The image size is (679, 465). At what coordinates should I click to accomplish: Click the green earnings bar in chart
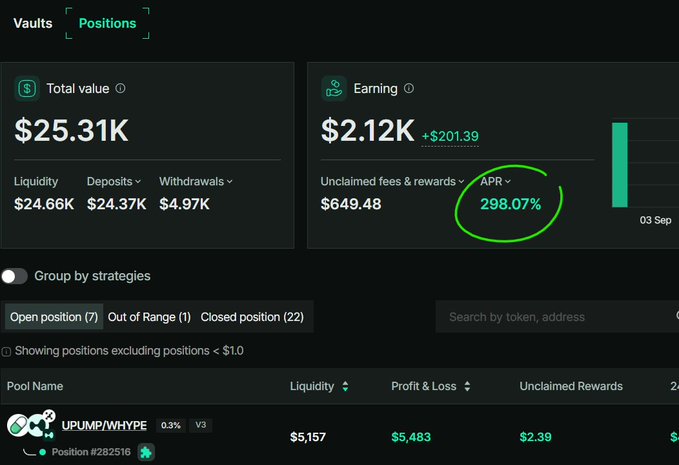[x=620, y=165]
